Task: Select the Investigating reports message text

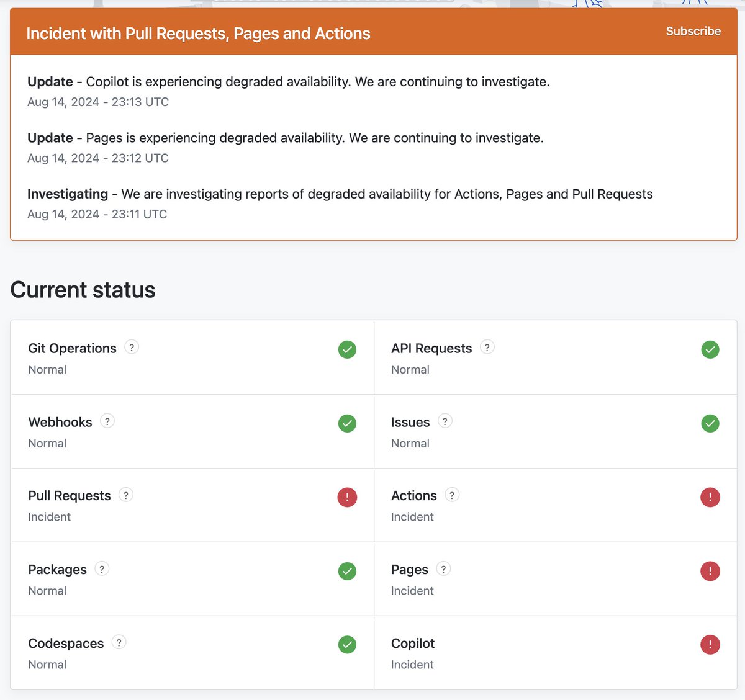Action: click(x=340, y=194)
